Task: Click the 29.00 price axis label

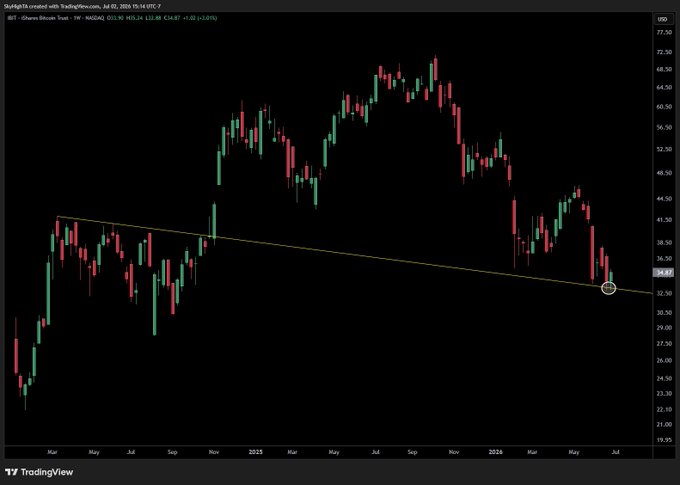Action: pyautogui.click(x=664, y=328)
